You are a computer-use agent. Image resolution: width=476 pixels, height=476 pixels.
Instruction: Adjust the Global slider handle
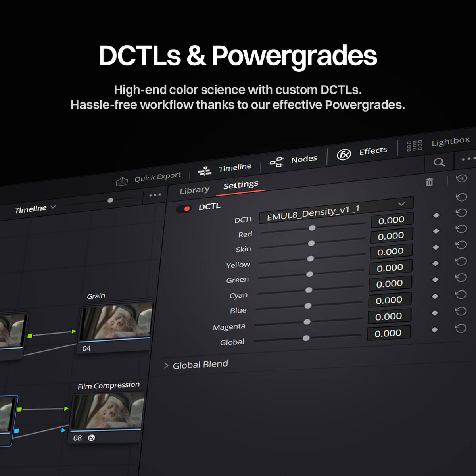[306, 338]
